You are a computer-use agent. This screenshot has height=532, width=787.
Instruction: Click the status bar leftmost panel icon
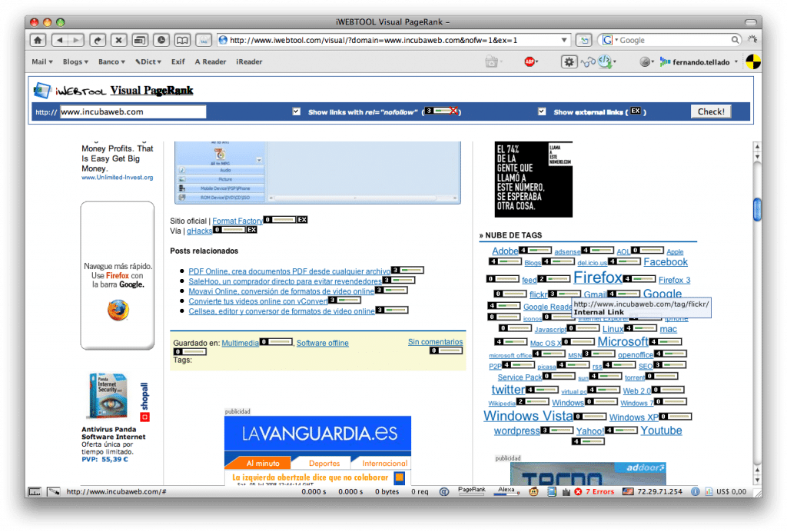click(34, 492)
